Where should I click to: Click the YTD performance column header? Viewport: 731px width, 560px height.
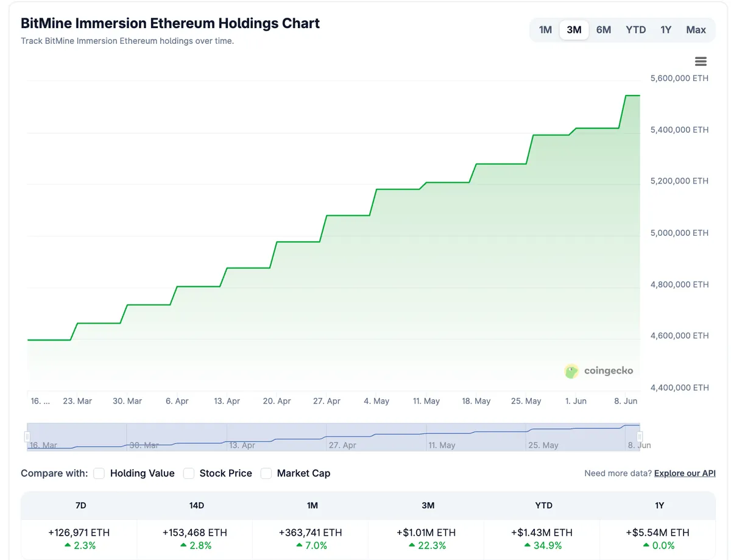pos(543,506)
